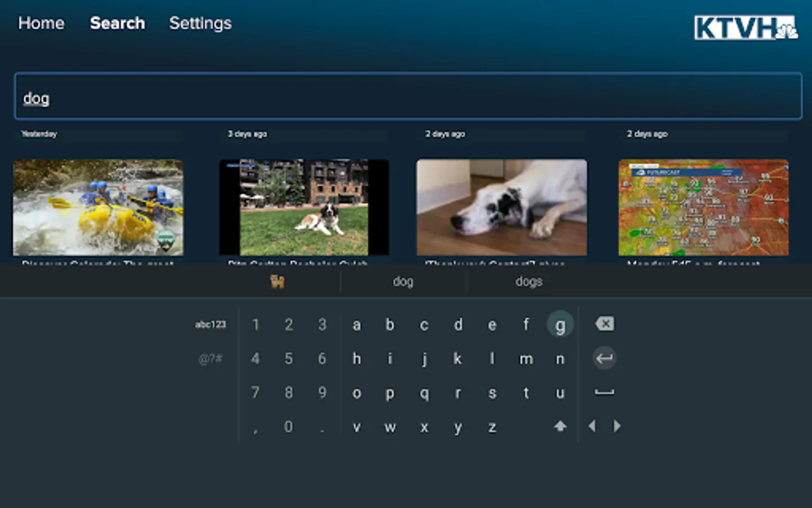Tap the letter e key
The image size is (812, 508).
point(492,325)
